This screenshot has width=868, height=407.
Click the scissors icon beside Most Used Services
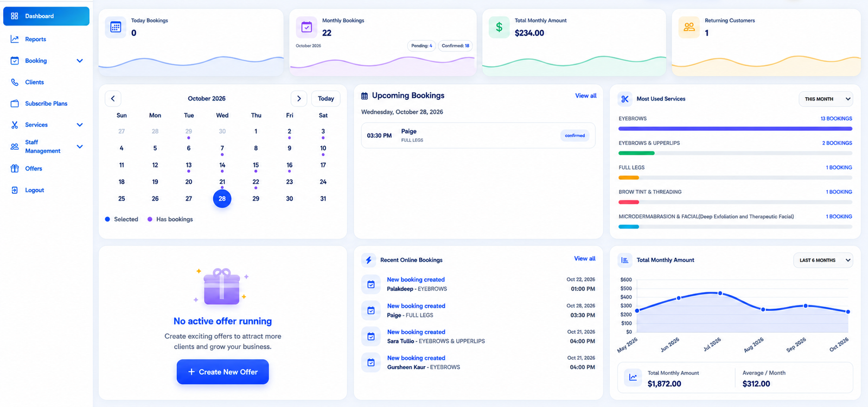625,99
